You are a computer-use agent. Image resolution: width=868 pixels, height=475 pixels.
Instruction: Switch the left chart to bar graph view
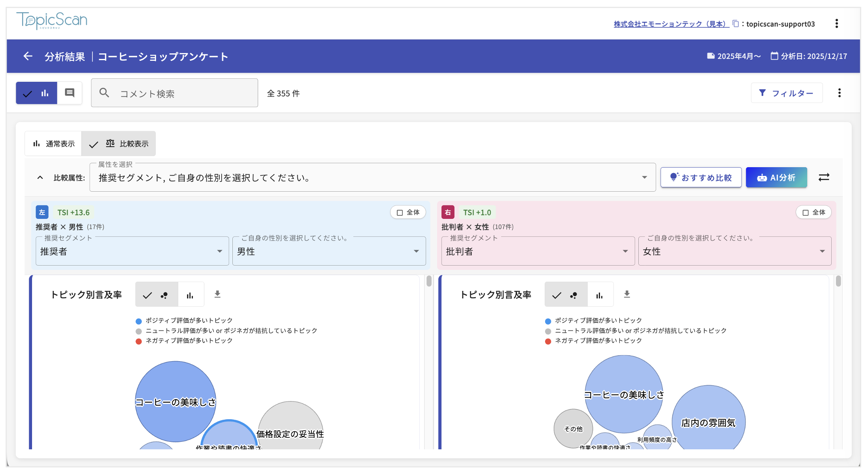pyautogui.click(x=191, y=295)
